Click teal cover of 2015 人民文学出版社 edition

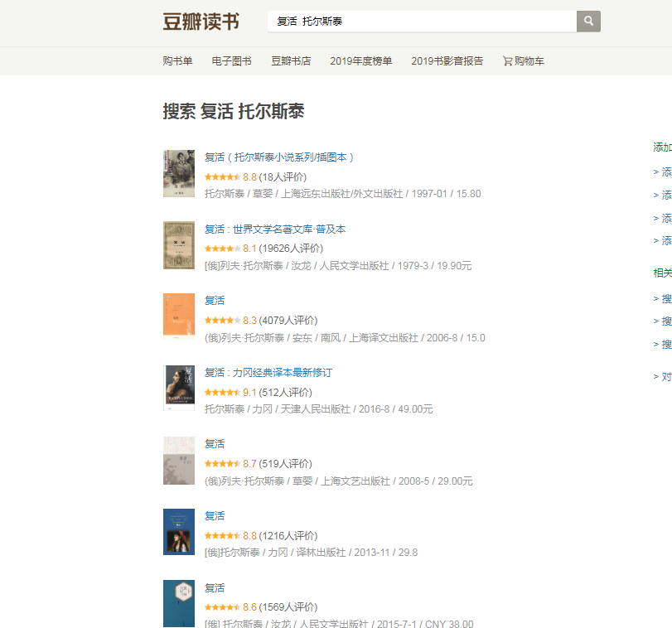(x=179, y=604)
